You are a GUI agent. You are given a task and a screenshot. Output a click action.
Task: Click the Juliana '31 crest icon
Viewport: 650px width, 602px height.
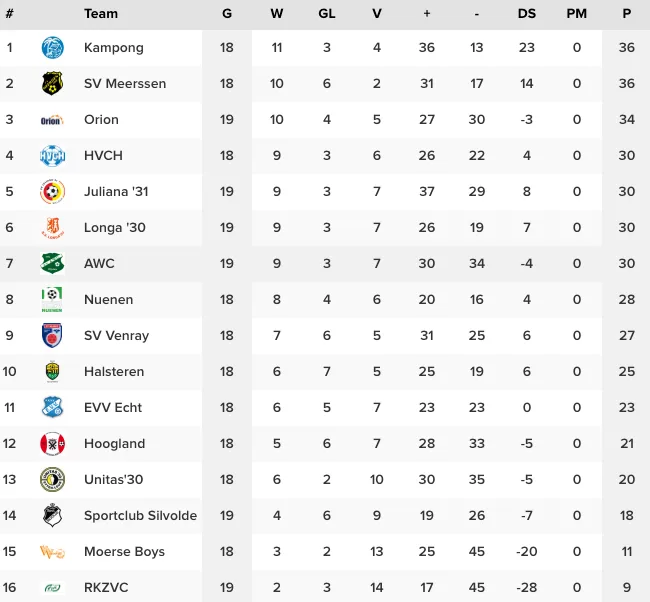[x=52, y=192]
